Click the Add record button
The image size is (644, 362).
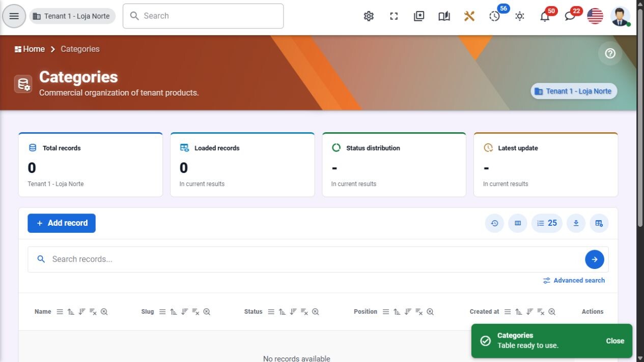[x=62, y=223]
